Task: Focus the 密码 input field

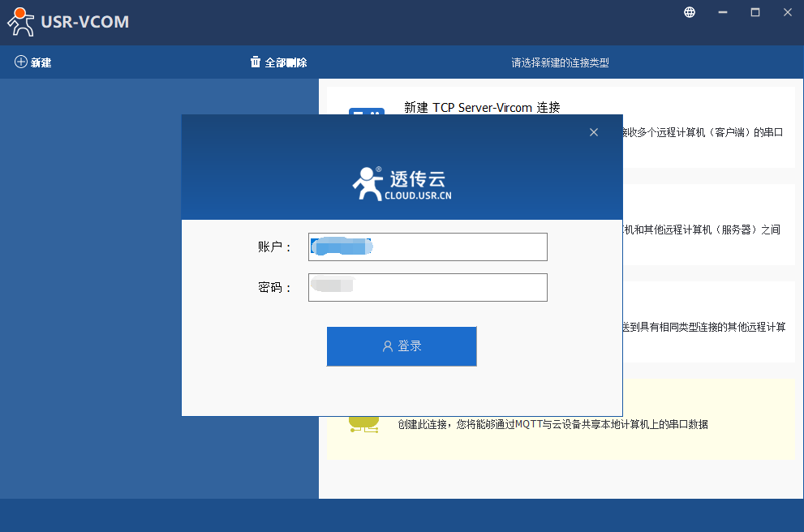Action: (x=428, y=288)
